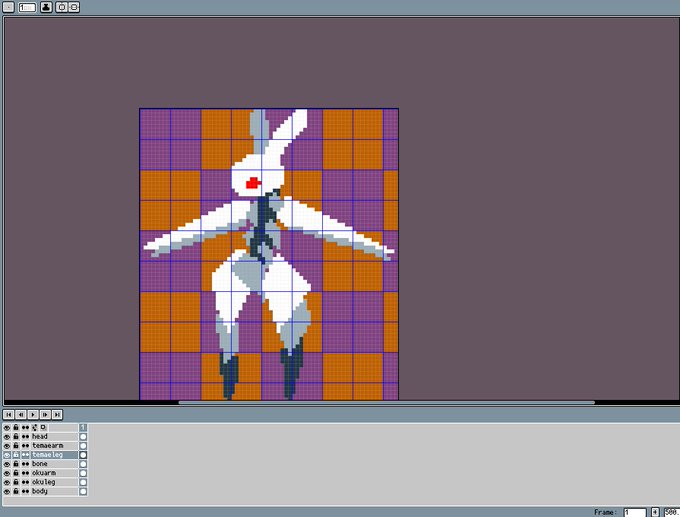Toggle the bone layer's lock icon
Screen dimensions: 680x517
pos(16,464)
